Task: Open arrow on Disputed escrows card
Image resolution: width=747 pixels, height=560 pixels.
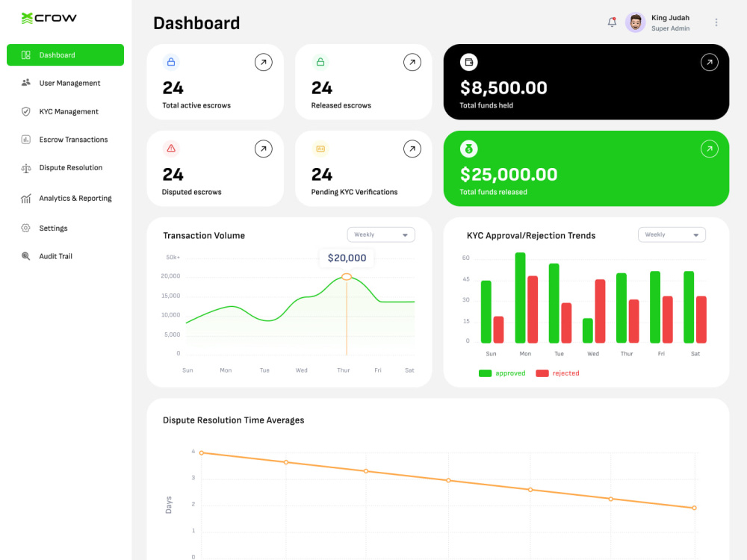Action: (264, 149)
